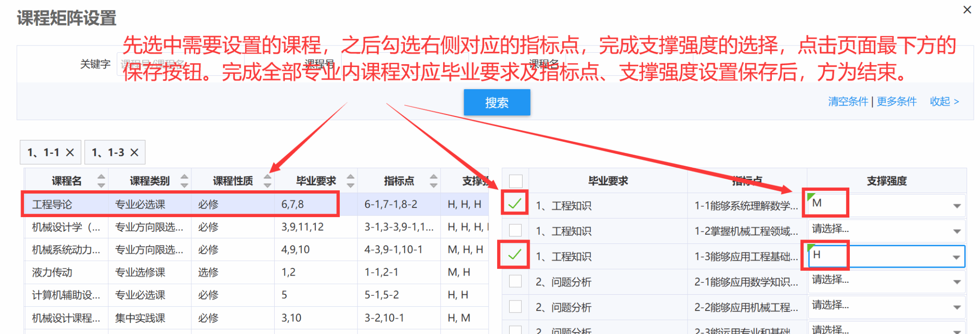This screenshot has width=980, height=334.
Task: Sort table by 指标点 column arrows
Action: 434,181
